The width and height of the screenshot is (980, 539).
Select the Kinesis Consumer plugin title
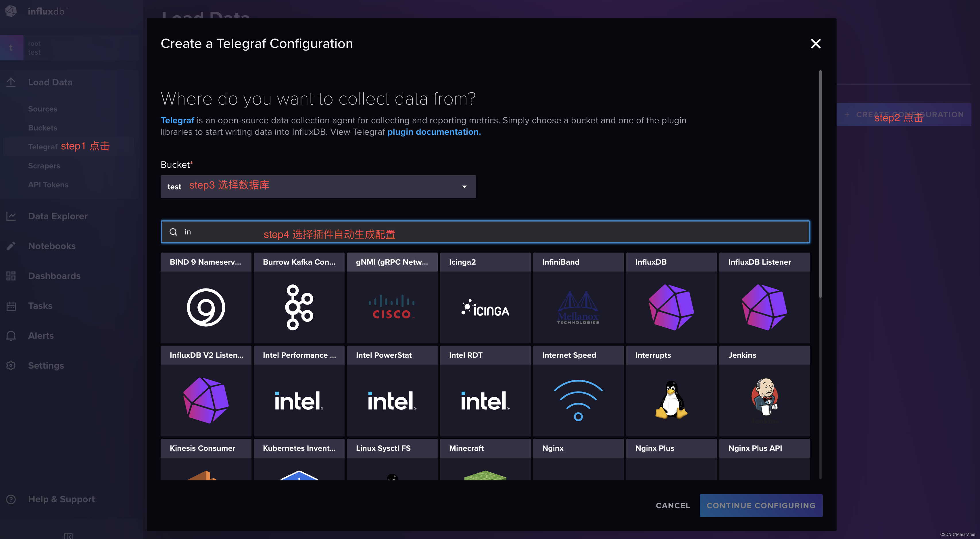pyautogui.click(x=202, y=448)
